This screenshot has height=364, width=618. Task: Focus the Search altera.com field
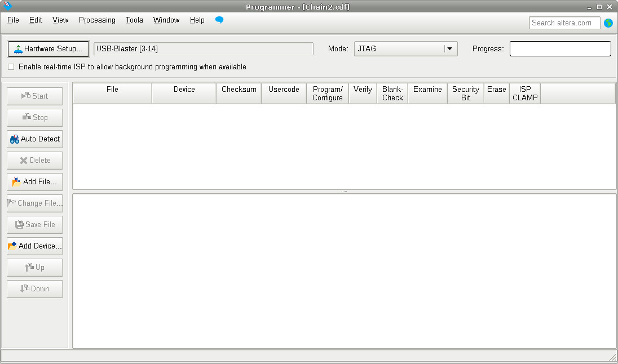click(x=564, y=23)
